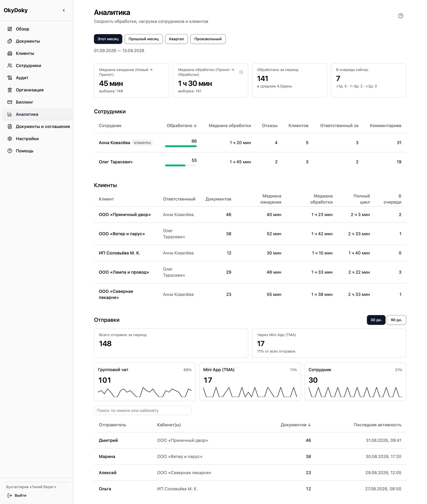This screenshot has width=427, height=504.
Task: Sort employees by Обработано column
Action: click(181, 126)
